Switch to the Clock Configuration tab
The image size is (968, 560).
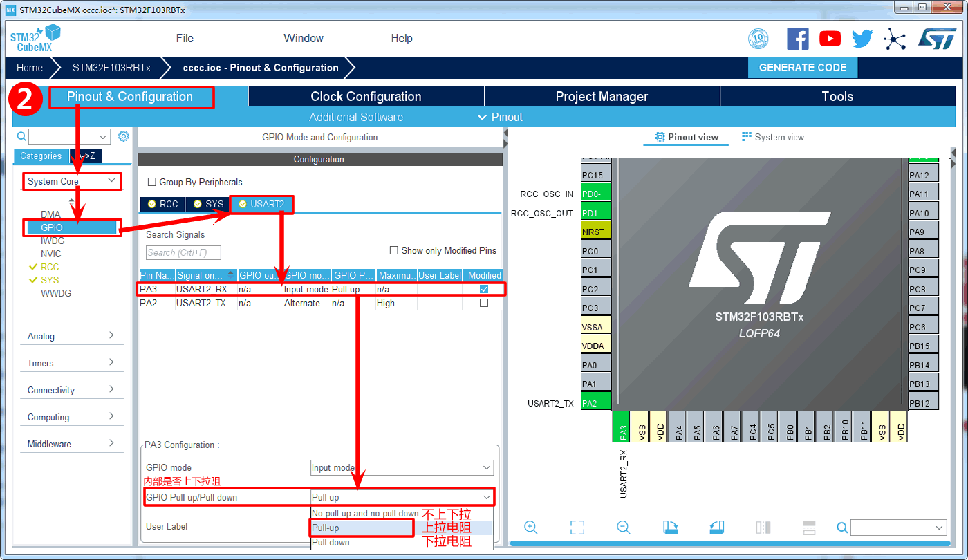(x=366, y=97)
